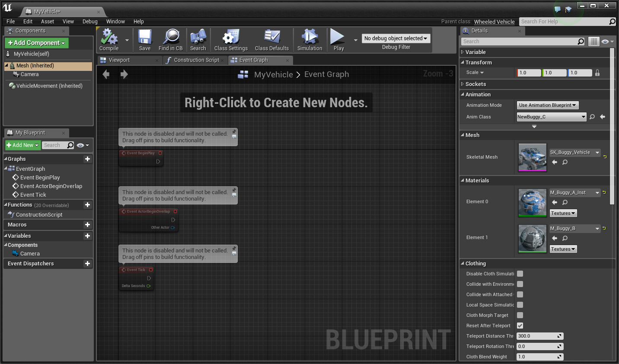Save the blueprint using the Save icon

click(145, 37)
